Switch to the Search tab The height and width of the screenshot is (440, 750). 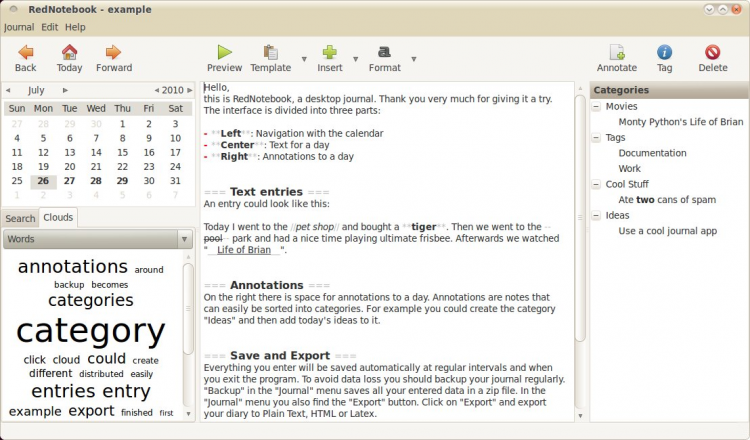20,219
